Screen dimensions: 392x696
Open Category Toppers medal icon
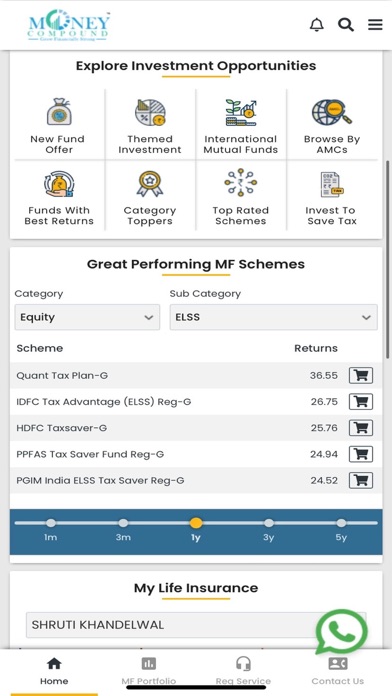[150, 184]
